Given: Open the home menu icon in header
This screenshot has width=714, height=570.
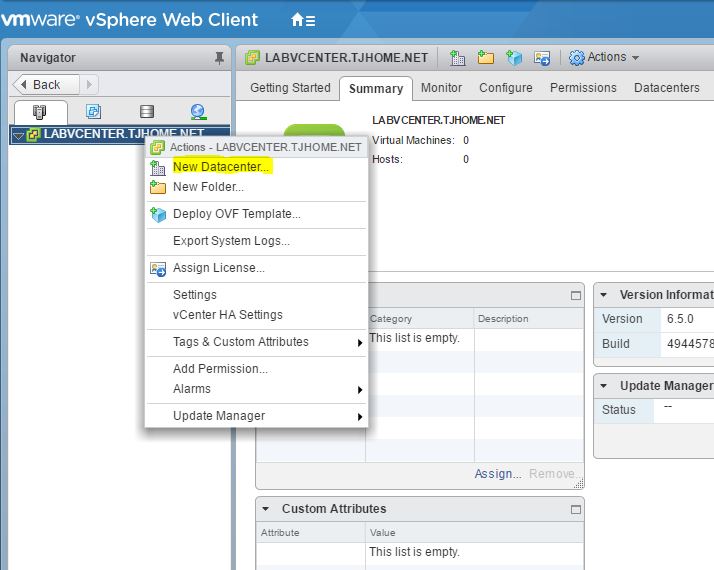Looking at the screenshot, I should pos(303,20).
